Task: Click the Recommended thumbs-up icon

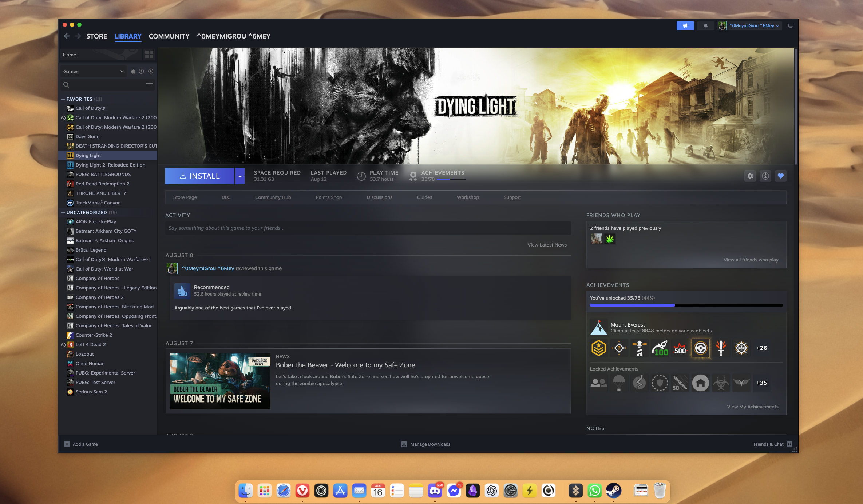Action: coord(182,291)
